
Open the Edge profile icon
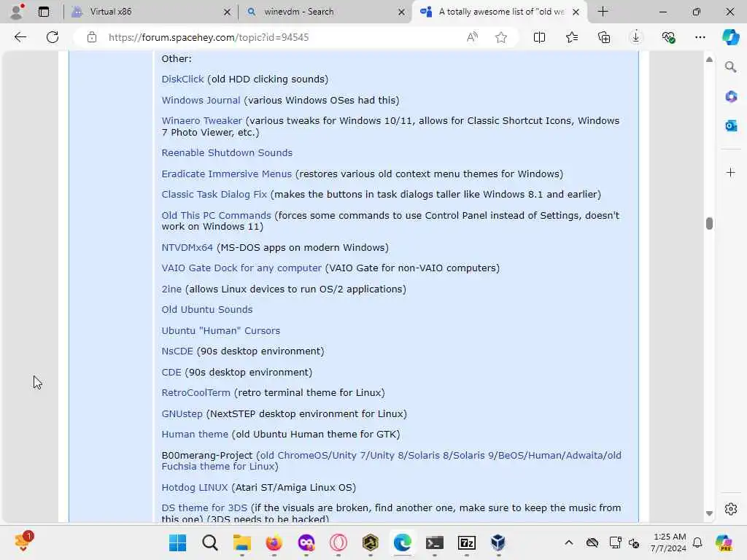(18, 12)
